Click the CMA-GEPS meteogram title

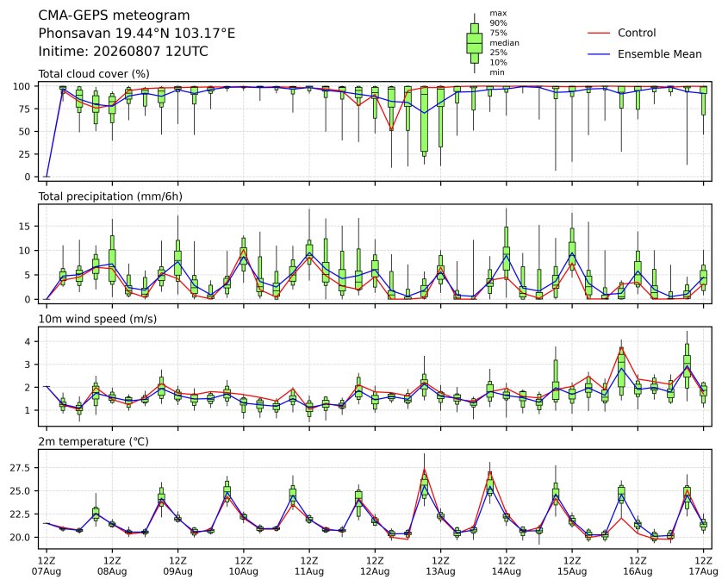coord(114,16)
